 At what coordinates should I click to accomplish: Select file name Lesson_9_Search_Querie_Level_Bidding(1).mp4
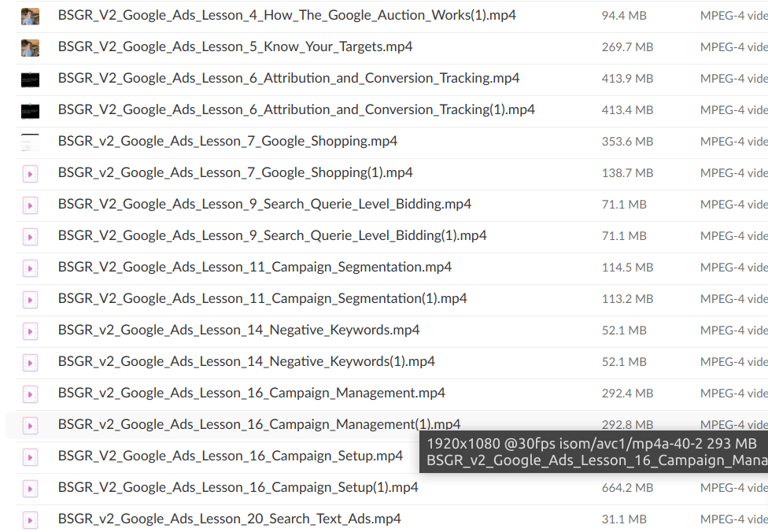272,236
